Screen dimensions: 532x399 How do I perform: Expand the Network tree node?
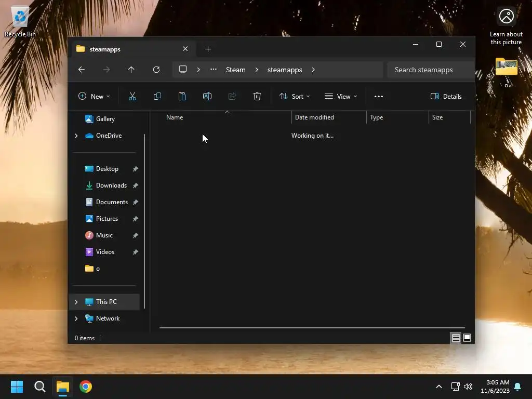76,318
